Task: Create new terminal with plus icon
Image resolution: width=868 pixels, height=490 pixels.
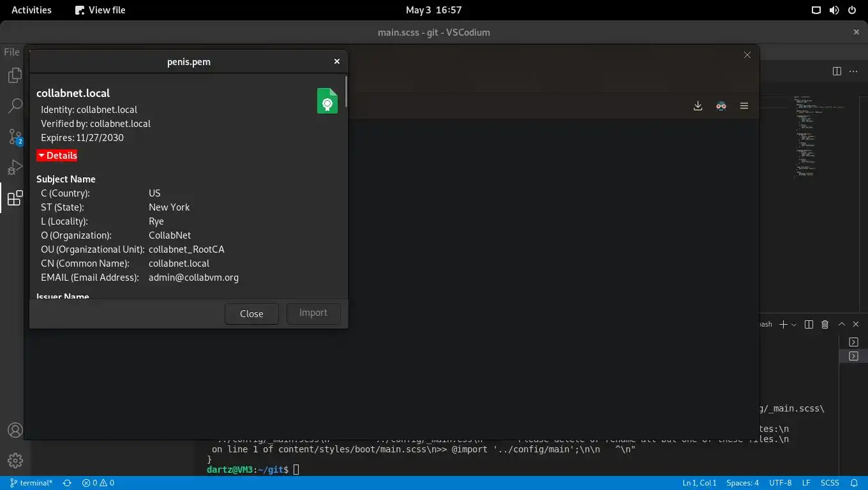Action: (x=784, y=324)
